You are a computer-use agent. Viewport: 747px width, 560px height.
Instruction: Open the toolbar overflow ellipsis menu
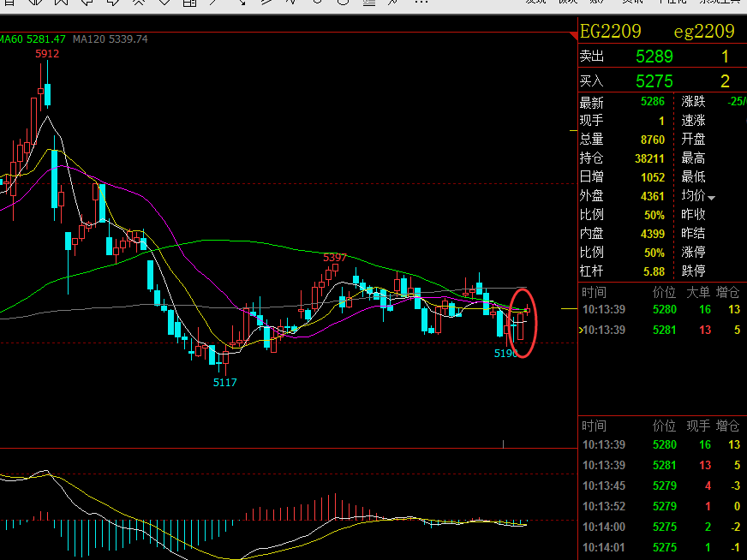coord(421,3)
